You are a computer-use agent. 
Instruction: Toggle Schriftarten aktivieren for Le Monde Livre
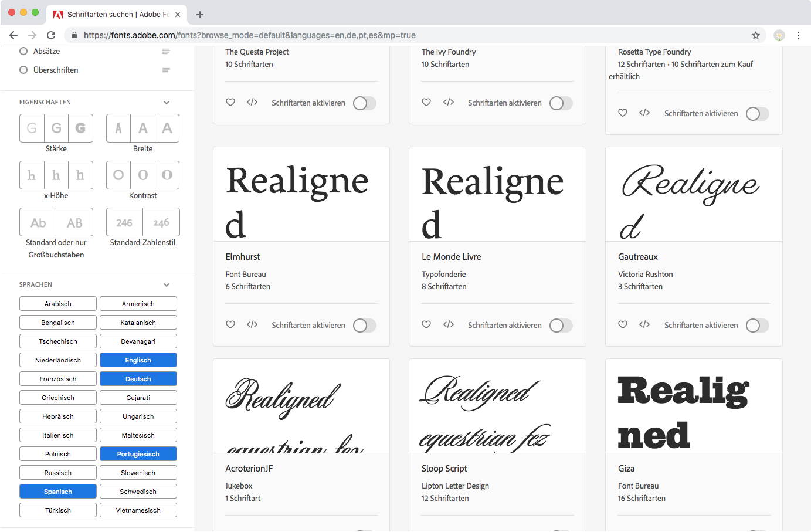[561, 325]
